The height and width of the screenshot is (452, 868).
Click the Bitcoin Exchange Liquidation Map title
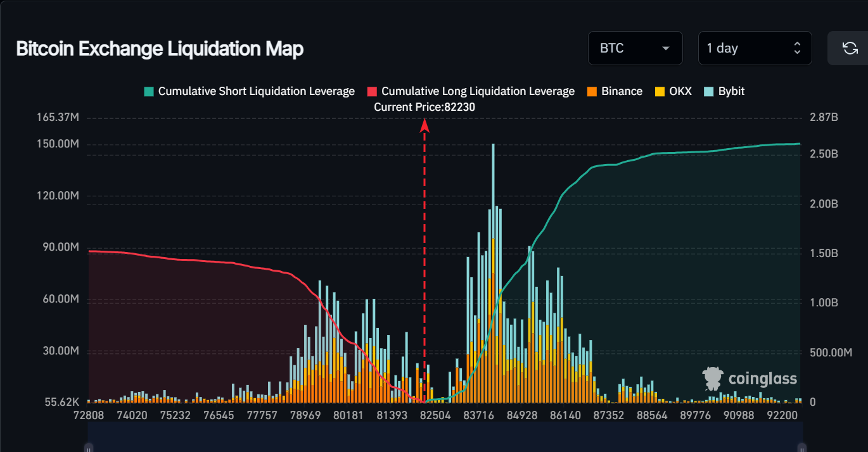coord(160,49)
